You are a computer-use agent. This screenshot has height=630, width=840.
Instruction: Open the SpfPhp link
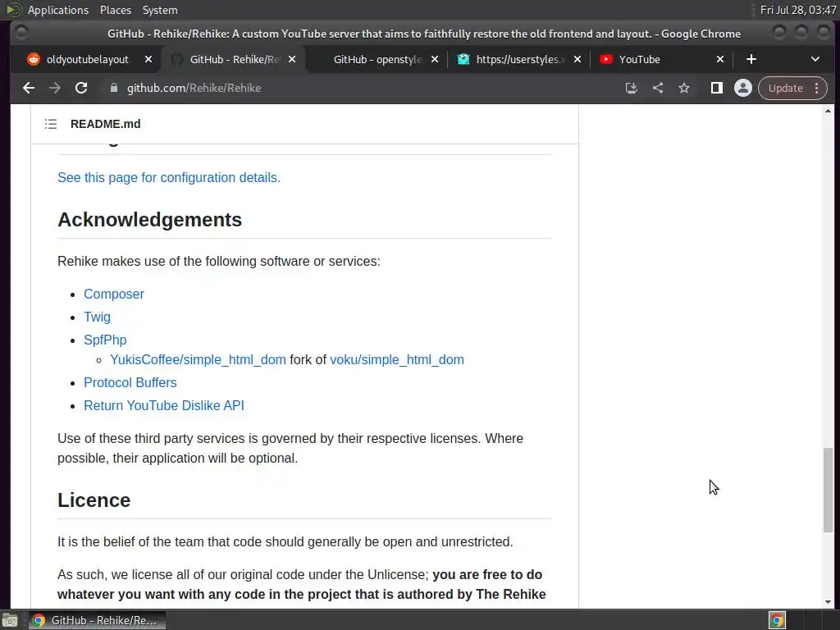click(105, 340)
